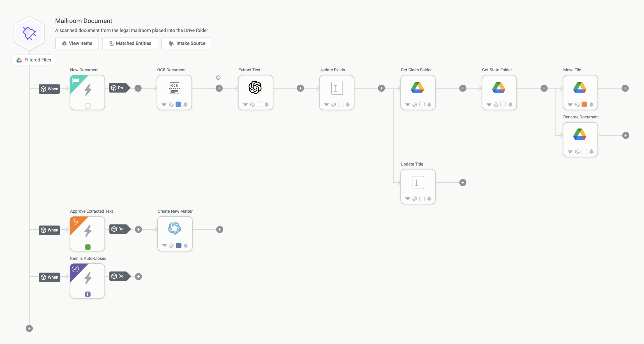
Task: Open the Get Claim Folder Drive node
Action: click(x=418, y=92)
